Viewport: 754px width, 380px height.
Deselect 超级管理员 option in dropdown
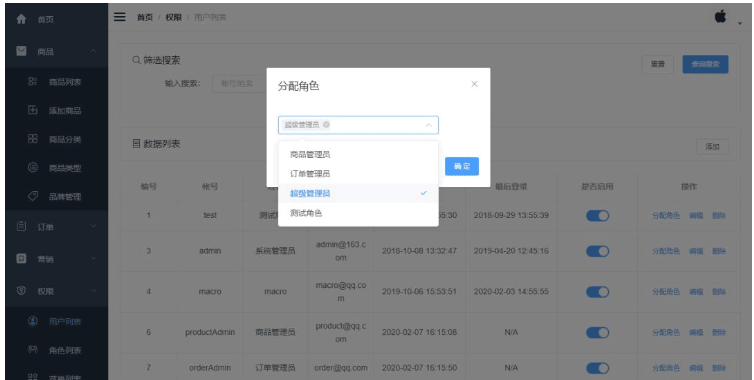point(358,193)
